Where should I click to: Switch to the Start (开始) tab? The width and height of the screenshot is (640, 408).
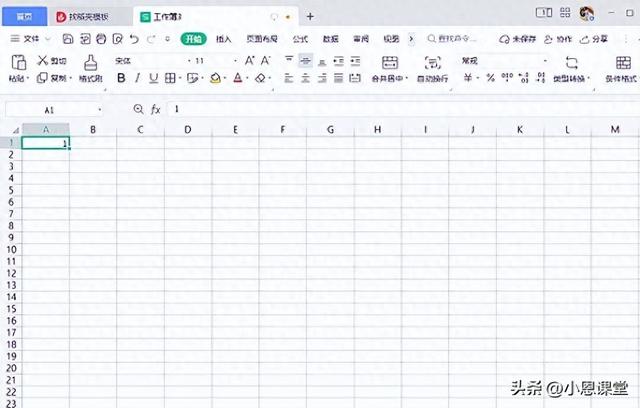tap(193, 39)
